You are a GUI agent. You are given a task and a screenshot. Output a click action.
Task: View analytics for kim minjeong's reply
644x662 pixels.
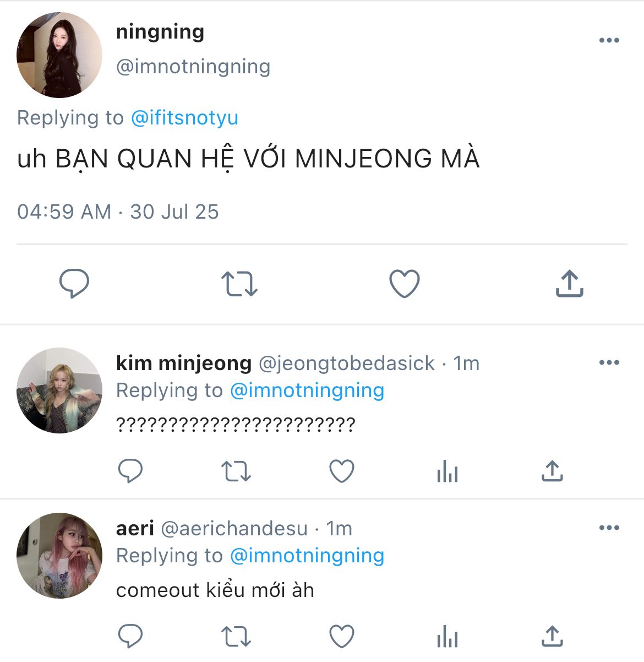[x=447, y=472]
